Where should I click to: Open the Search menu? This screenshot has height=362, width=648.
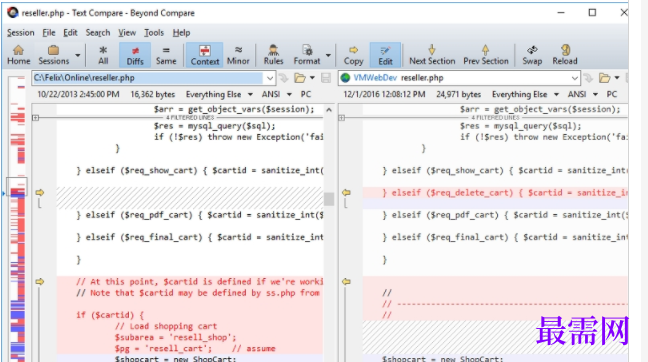point(98,33)
